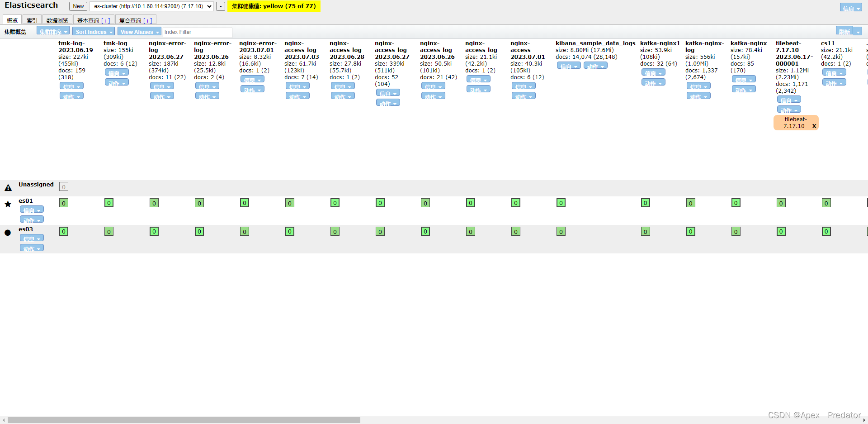Remove the filebeat-7.17.10 alias with x
The width and height of the screenshot is (868, 424).
click(x=814, y=126)
